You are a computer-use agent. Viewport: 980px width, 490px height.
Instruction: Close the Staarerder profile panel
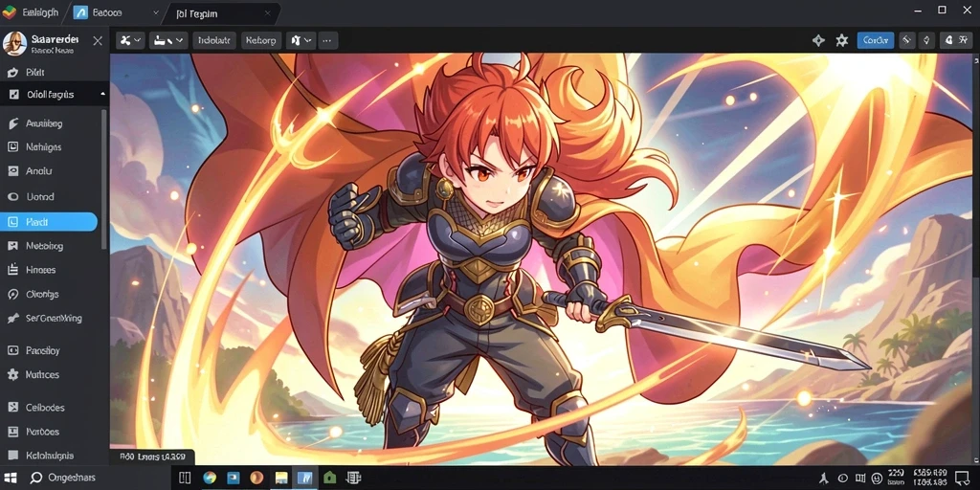[x=98, y=41]
